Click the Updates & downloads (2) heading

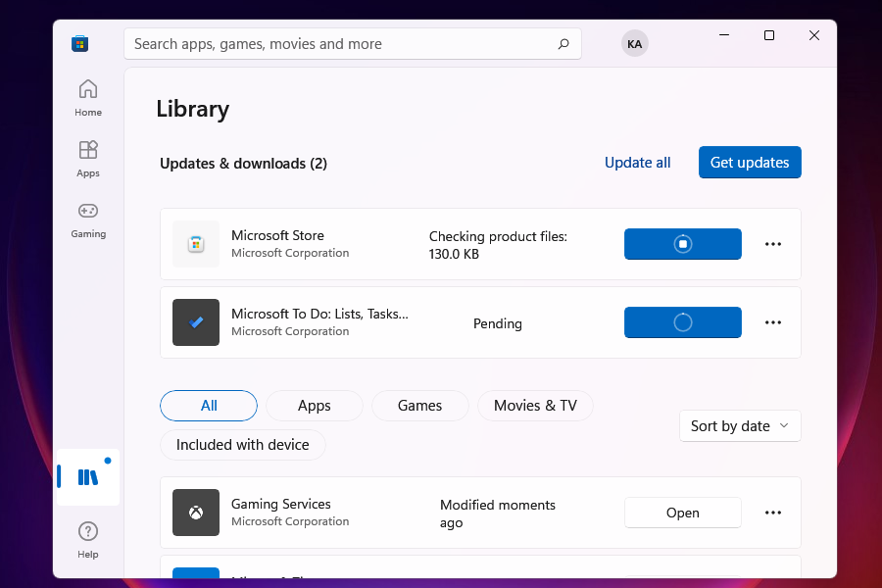tap(244, 164)
